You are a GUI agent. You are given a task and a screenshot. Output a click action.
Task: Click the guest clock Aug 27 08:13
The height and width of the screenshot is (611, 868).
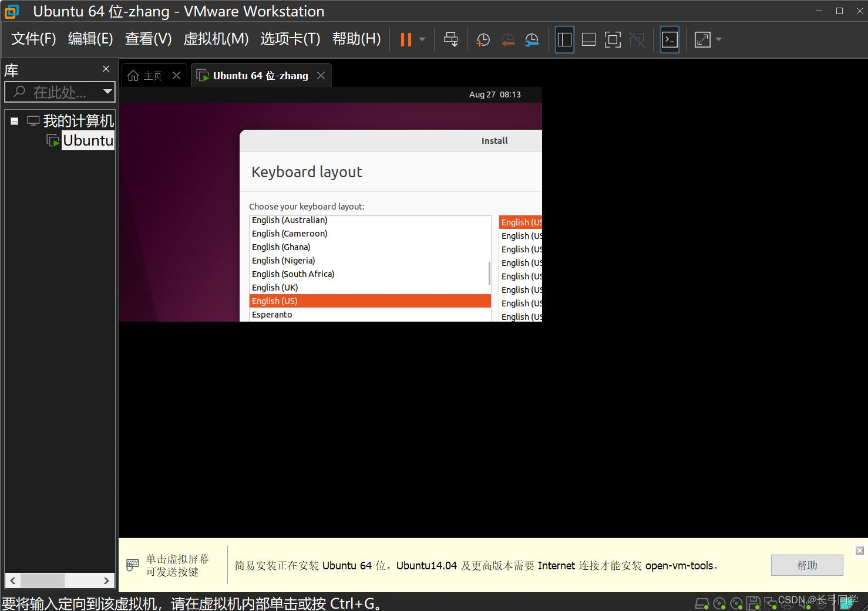click(x=494, y=94)
